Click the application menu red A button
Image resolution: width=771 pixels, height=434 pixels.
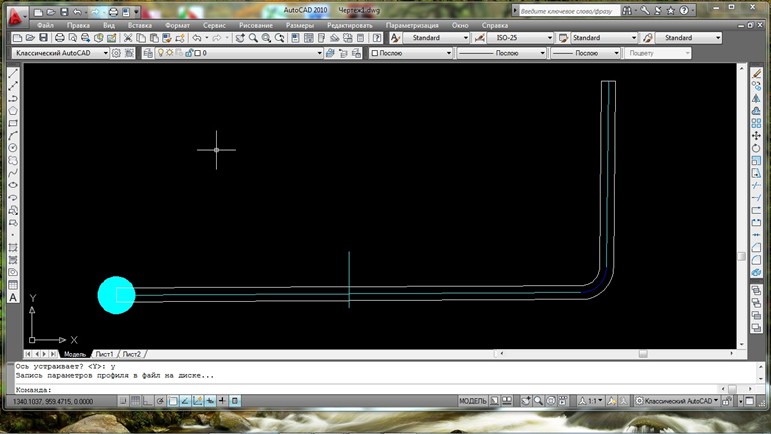[15, 16]
